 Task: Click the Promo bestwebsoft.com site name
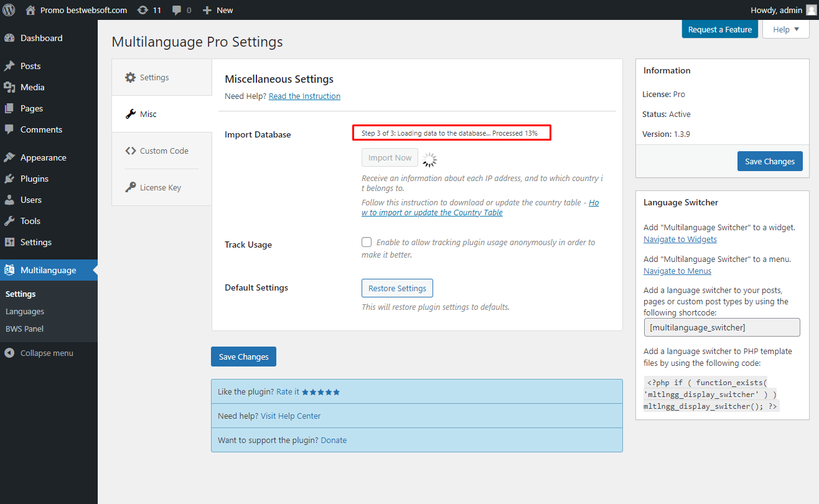[x=83, y=10]
